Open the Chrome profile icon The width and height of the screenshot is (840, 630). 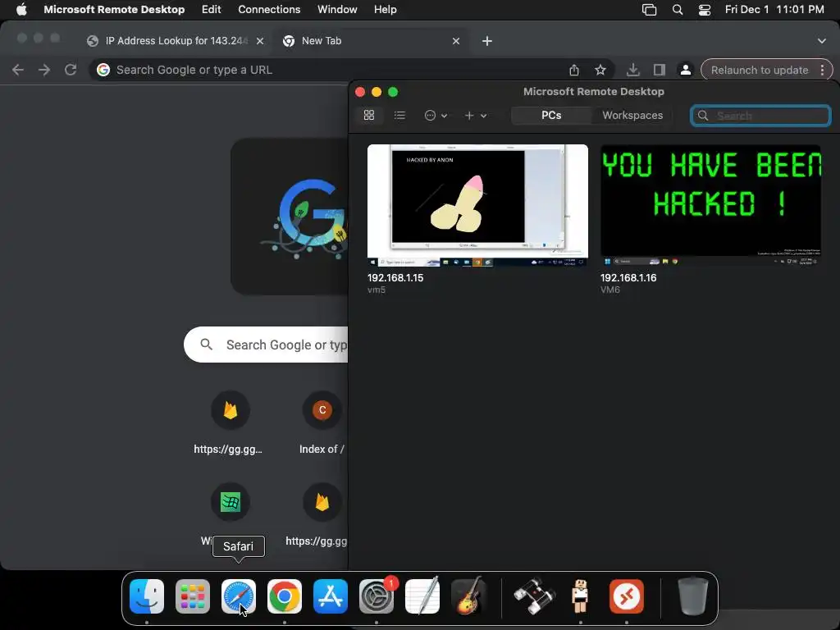[x=685, y=71]
